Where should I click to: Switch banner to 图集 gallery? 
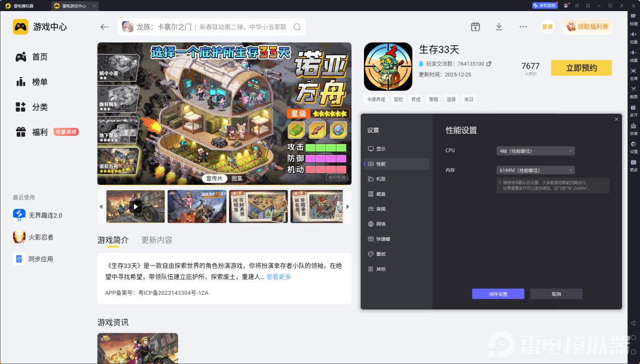point(237,178)
